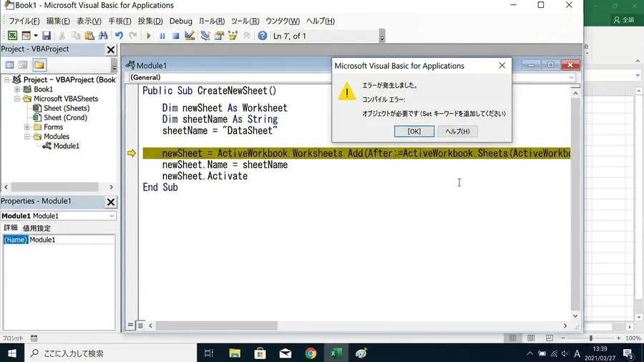
Task: Open the ファイル(F) menu
Action: (x=24, y=21)
